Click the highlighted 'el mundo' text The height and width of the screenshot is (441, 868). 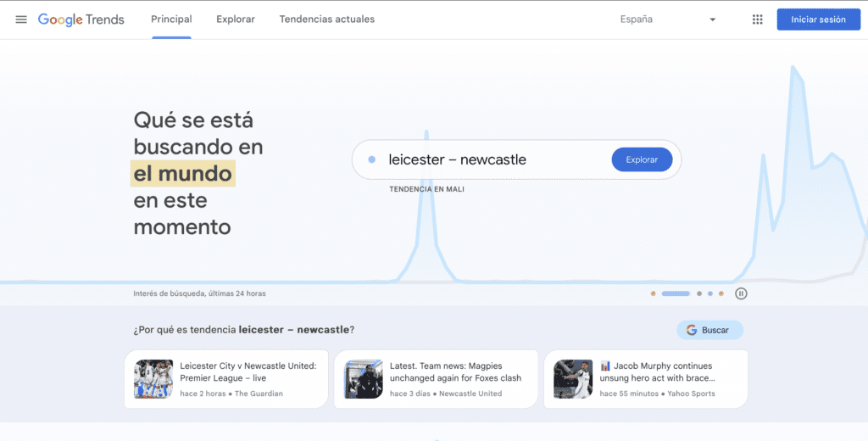coord(183,173)
